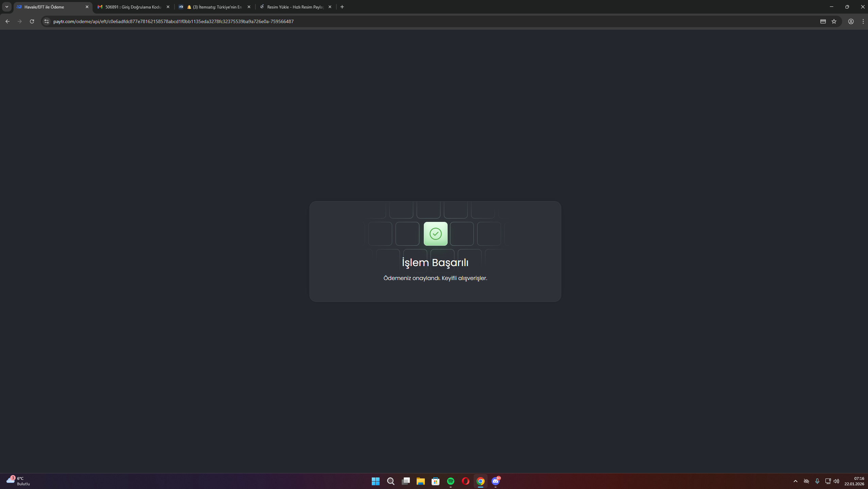Open a new browser tab
Screen dimensions: 868x489
point(342,7)
